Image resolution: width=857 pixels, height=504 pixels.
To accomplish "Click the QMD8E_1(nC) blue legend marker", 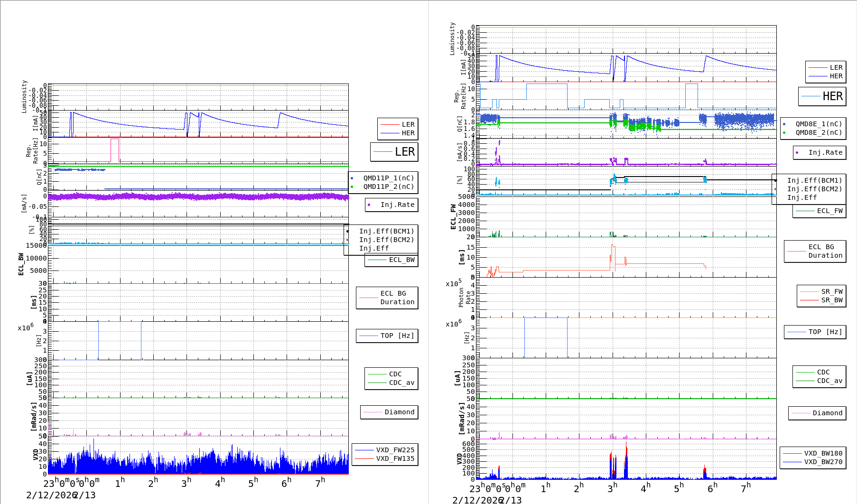I will point(784,124).
